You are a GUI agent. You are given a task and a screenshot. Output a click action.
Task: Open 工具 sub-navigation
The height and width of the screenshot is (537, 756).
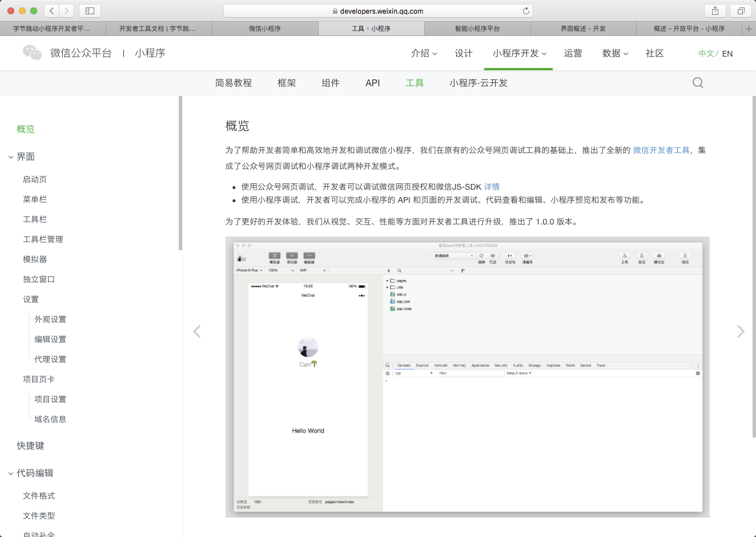(x=415, y=83)
